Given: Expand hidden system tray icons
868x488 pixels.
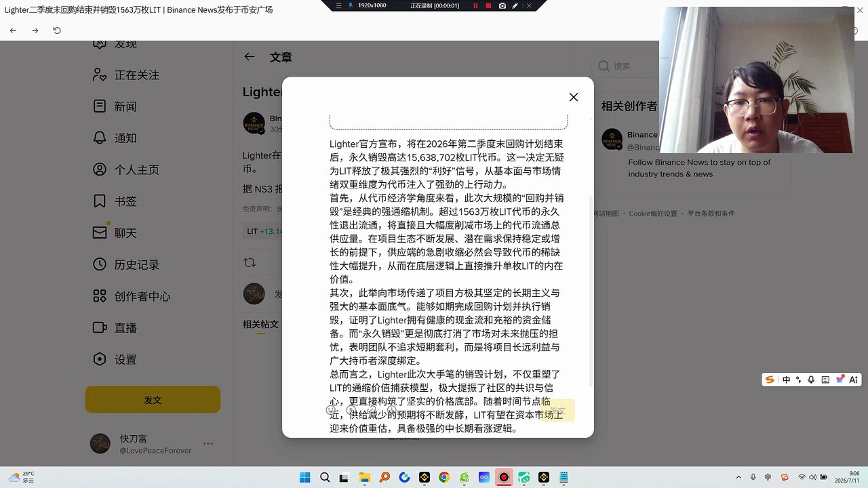Looking at the screenshot, I should [740, 477].
